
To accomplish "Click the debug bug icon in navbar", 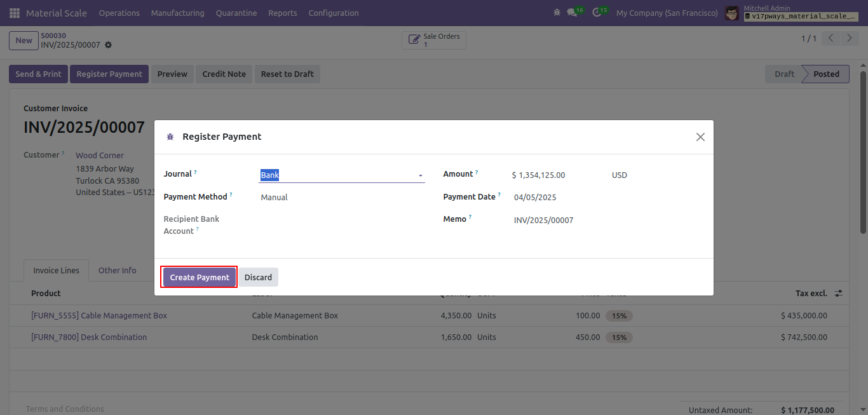I will pos(557,13).
